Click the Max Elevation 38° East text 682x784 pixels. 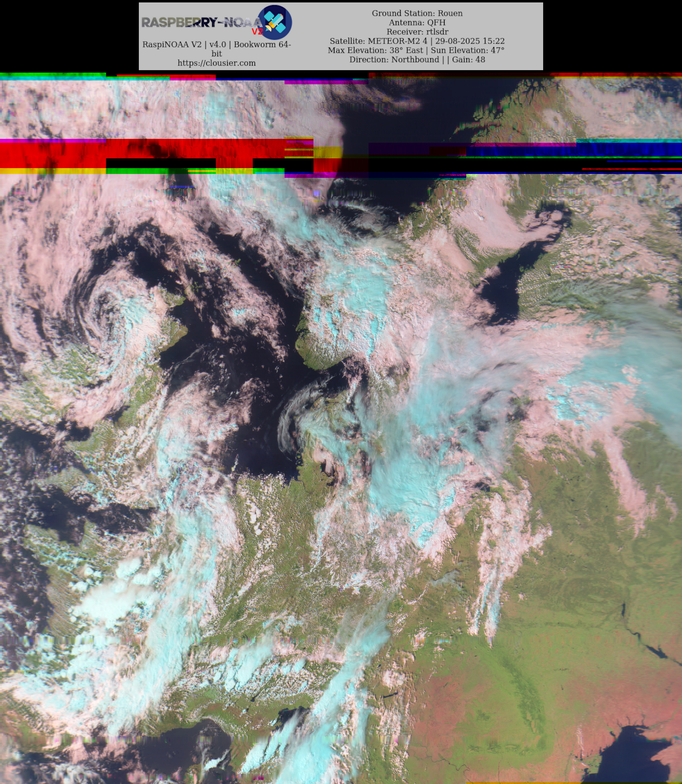click(376, 50)
